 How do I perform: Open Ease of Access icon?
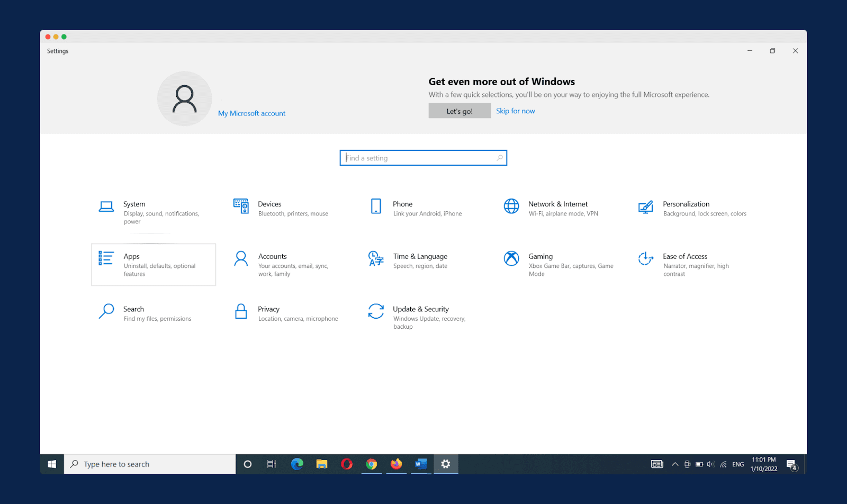[645, 258]
